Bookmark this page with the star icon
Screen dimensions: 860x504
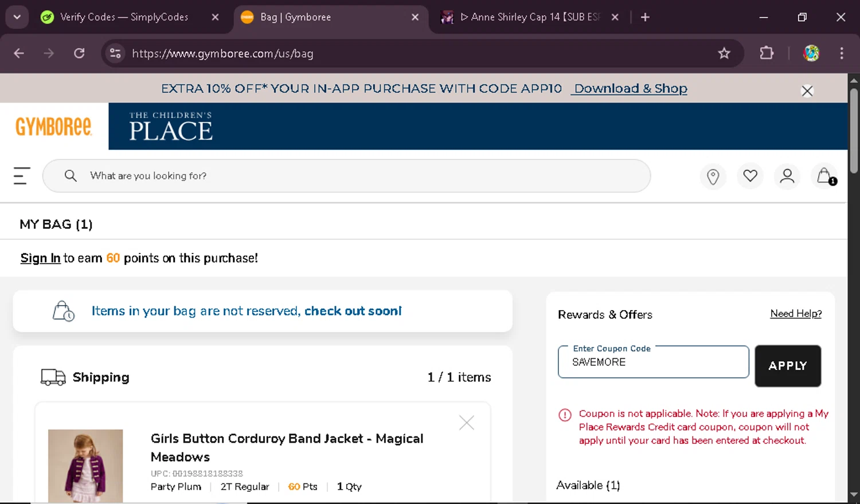coord(724,53)
